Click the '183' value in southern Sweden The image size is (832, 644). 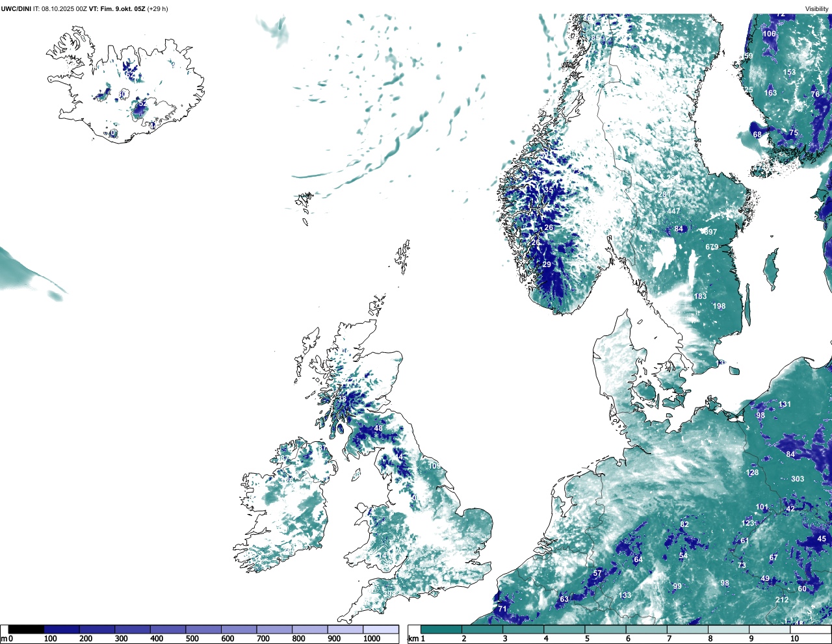(x=700, y=296)
